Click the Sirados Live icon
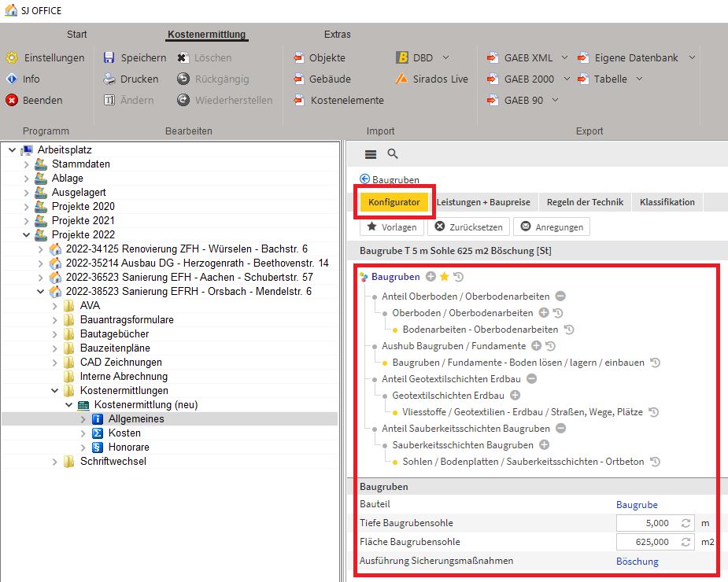This screenshot has height=582, width=728. tap(401, 79)
